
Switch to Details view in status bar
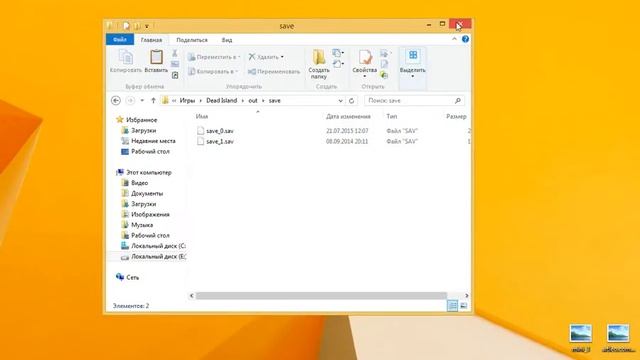(x=452, y=305)
